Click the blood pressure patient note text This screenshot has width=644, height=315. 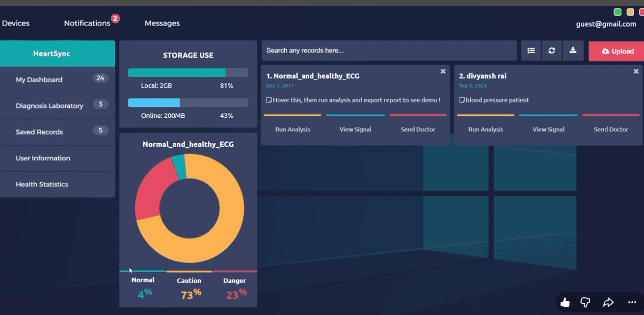(x=497, y=100)
